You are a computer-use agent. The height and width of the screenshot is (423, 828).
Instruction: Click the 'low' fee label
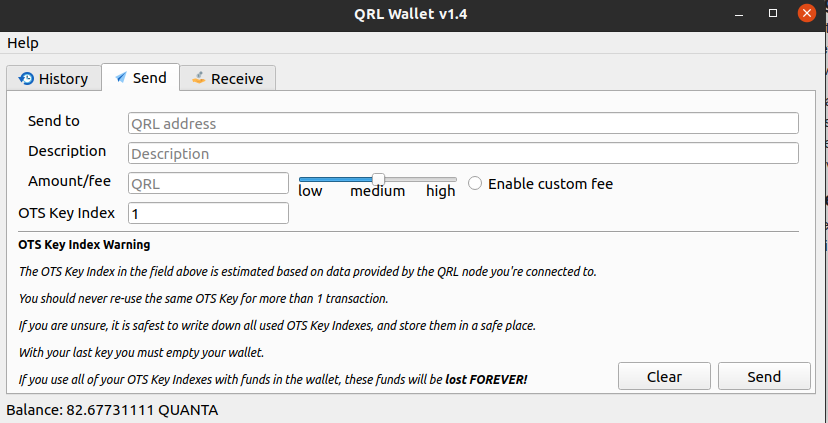click(310, 191)
